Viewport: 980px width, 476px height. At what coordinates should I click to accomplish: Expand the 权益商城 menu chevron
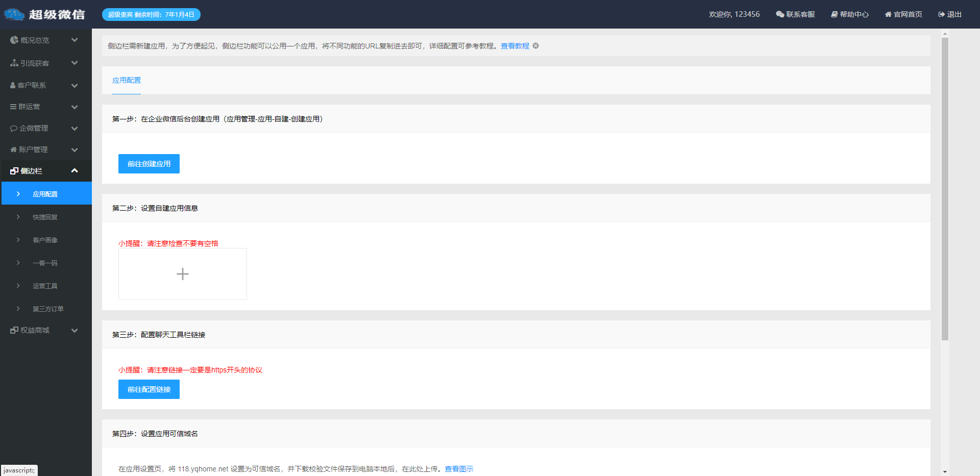[75, 330]
